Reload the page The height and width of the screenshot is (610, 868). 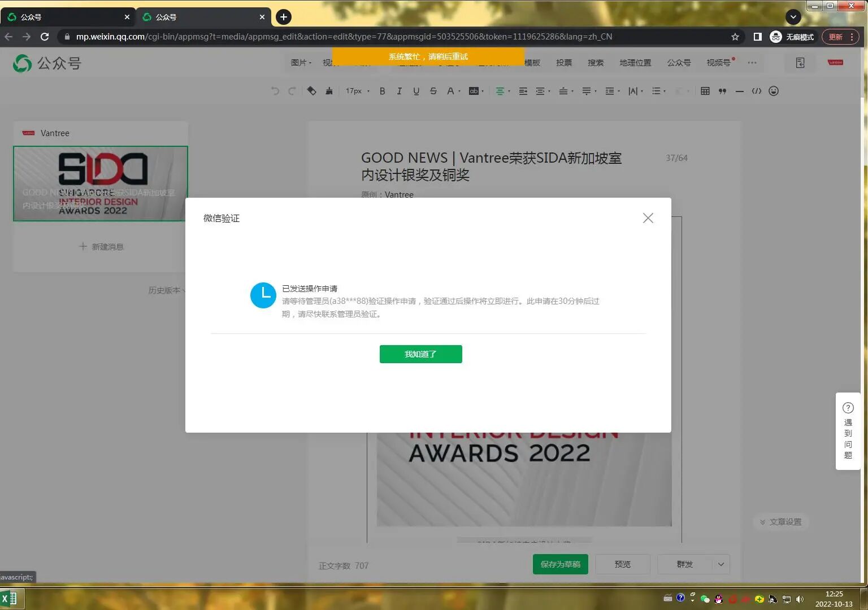[x=45, y=37]
